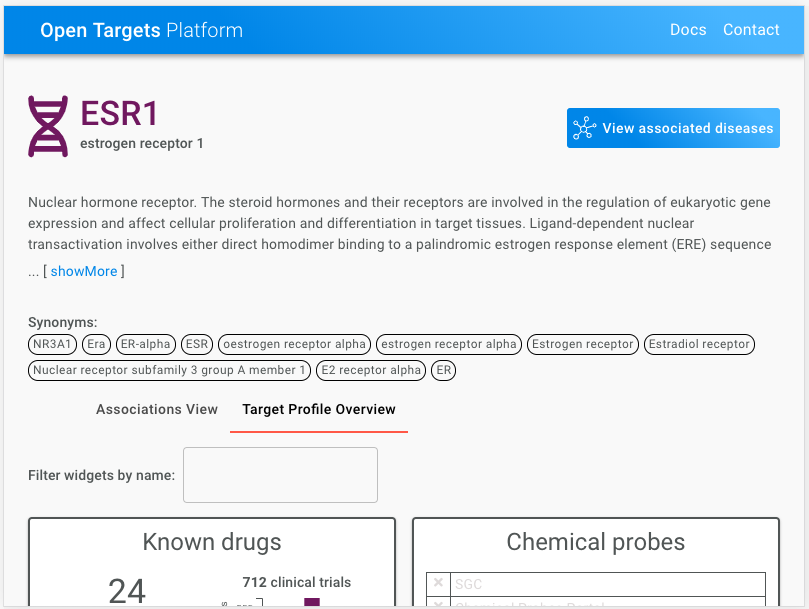Select the Estradiol receptor synonym
This screenshot has height=609, width=809.
point(699,344)
